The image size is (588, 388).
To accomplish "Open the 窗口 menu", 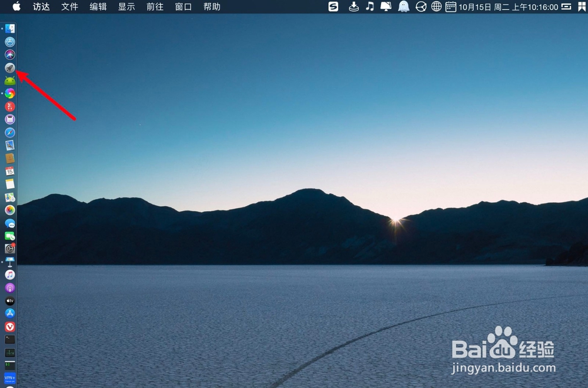I will point(183,6).
